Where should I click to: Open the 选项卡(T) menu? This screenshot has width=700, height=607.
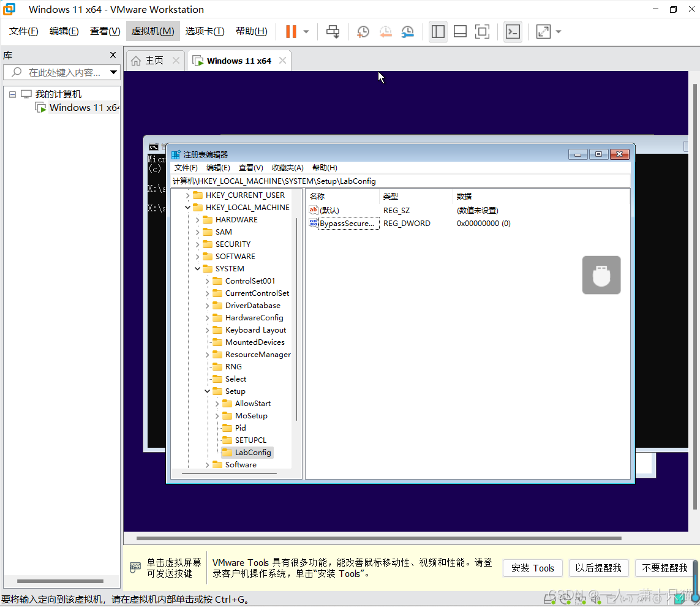[x=205, y=31]
